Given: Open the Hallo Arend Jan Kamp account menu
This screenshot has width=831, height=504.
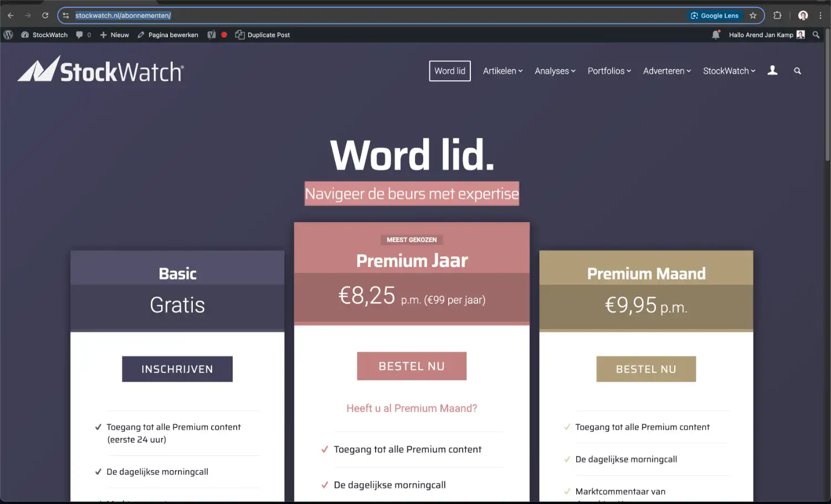Looking at the screenshot, I should [767, 35].
